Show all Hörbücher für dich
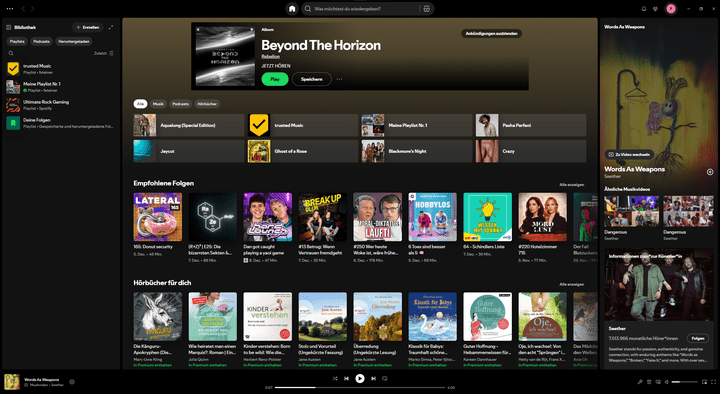The height and width of the screenshot is (394, 720). [572, 284]
